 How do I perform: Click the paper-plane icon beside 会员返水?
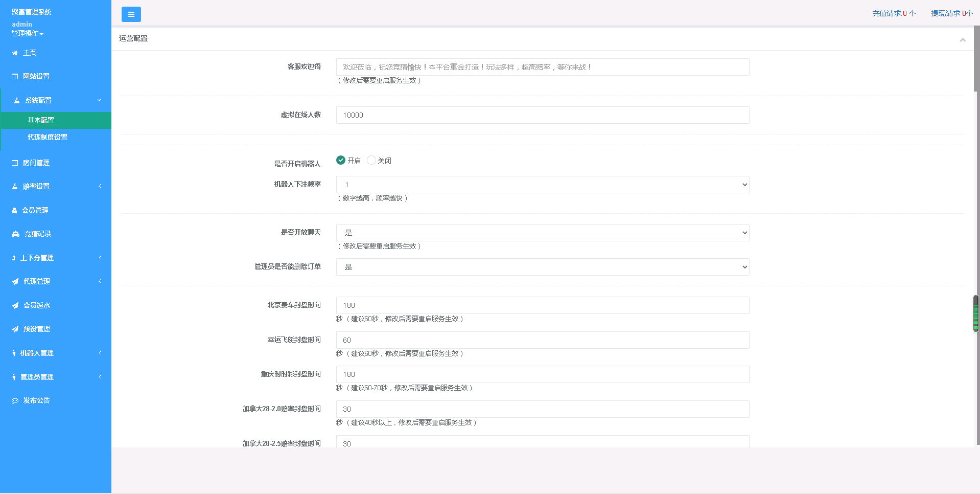click(15, 306)
